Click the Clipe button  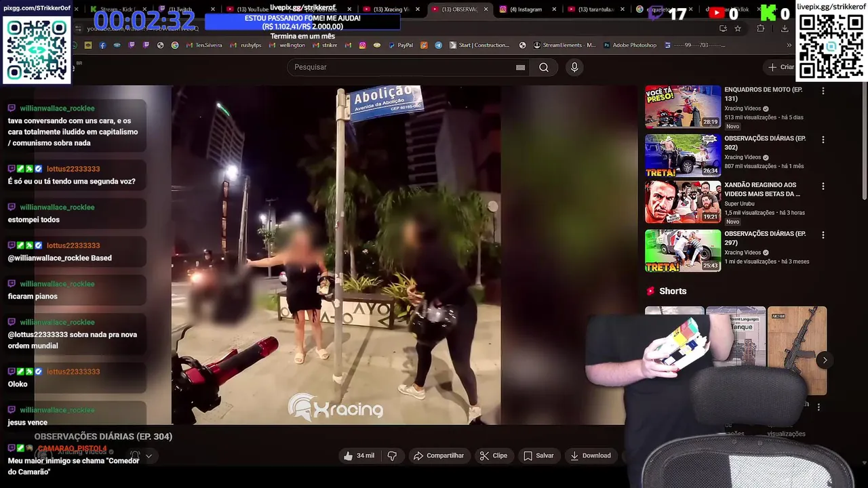tap(493, 455)
